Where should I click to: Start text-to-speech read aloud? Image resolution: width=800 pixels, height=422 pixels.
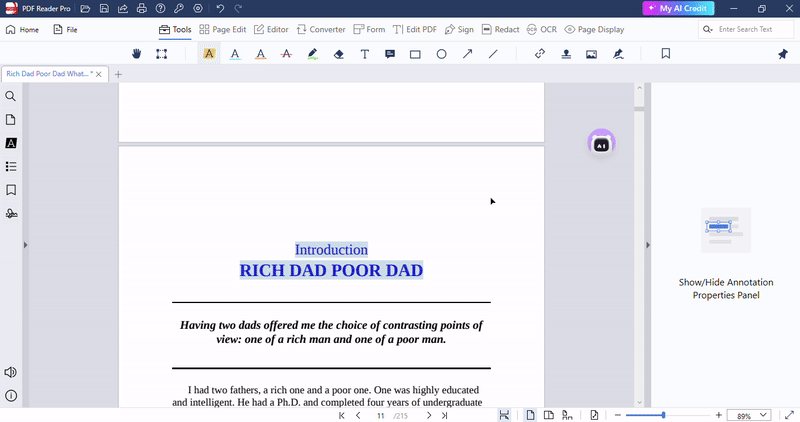[x=10, y=372]
